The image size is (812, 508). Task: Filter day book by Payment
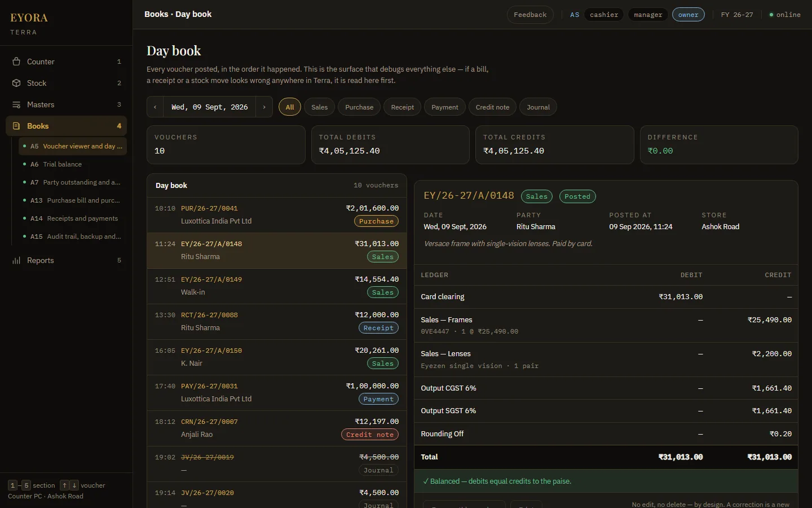445,107
